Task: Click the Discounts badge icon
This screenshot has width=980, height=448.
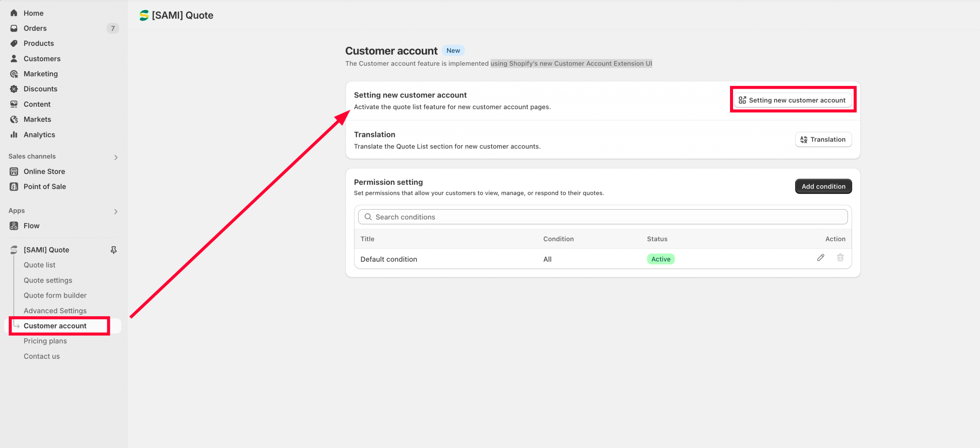Action: 14,89
